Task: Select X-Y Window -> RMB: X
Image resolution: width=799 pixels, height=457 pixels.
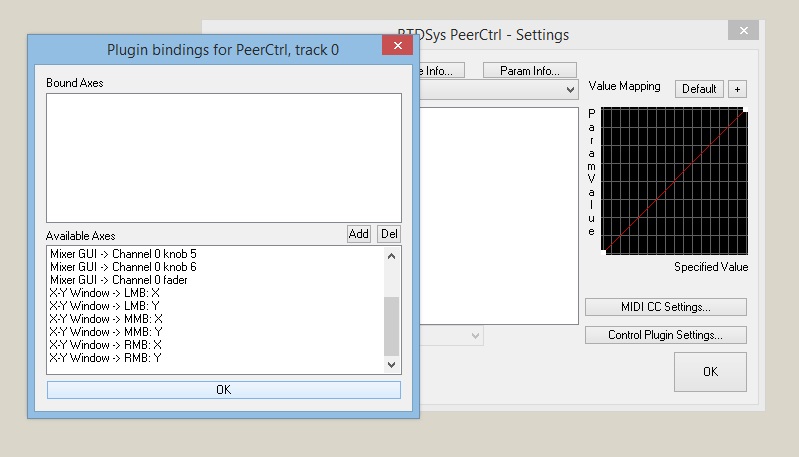Action: pyautogui.click(x=105, y=345)
